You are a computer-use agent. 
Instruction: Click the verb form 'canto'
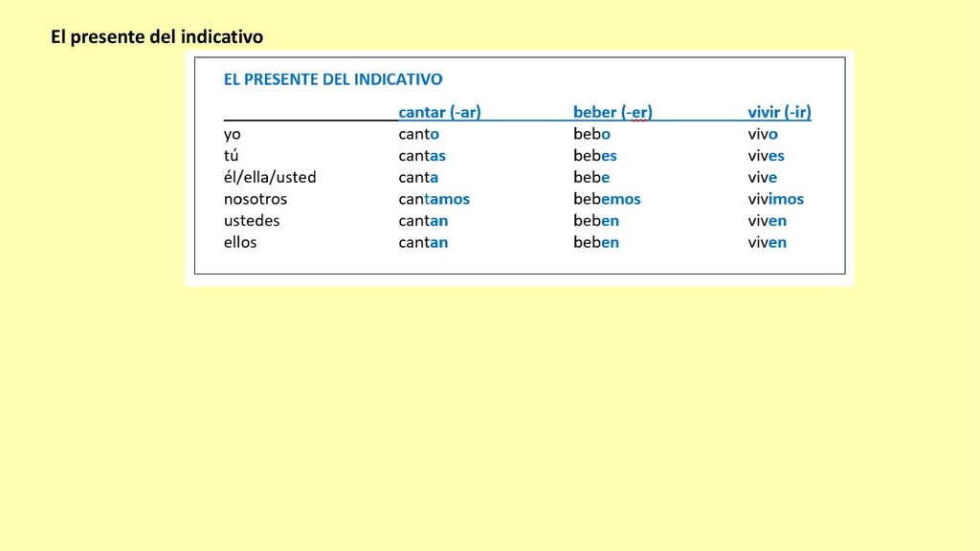click(x=419, y=134)
